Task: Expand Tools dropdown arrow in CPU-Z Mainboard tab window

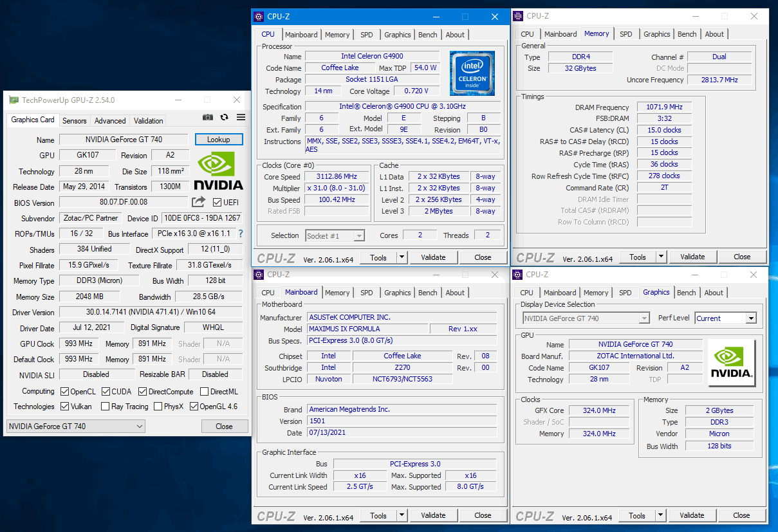Action: tap(402, 515)
